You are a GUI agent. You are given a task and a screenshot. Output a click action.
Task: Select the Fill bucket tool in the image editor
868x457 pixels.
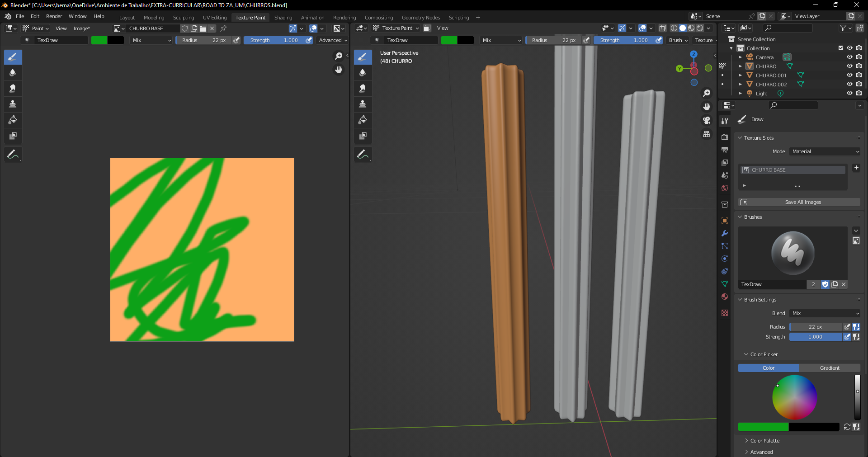click(x=13, y=120)
